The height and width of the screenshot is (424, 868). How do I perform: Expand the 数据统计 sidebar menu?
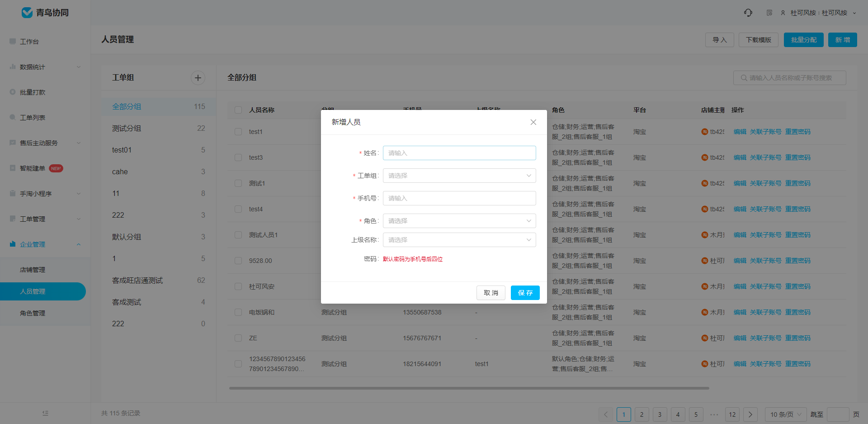point(79,67)
